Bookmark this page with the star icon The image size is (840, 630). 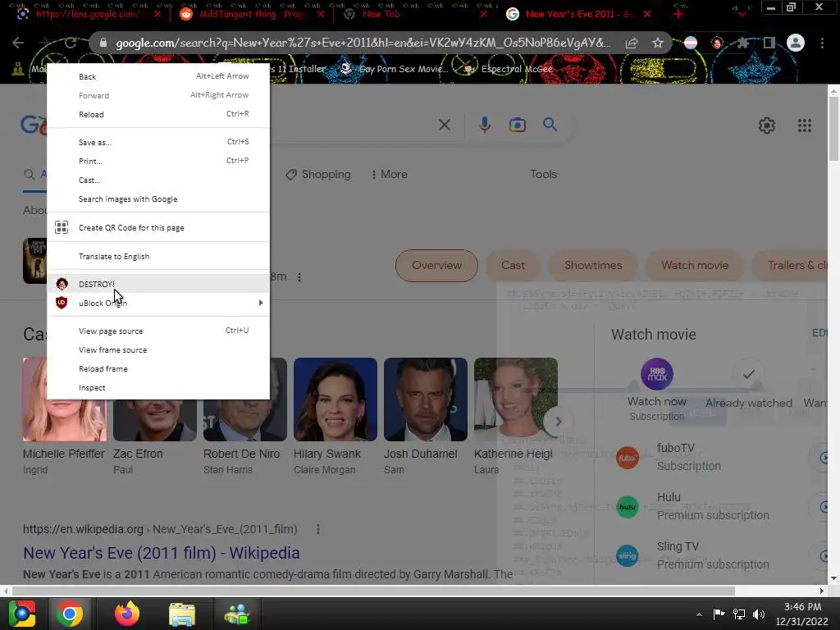point(658,43)
